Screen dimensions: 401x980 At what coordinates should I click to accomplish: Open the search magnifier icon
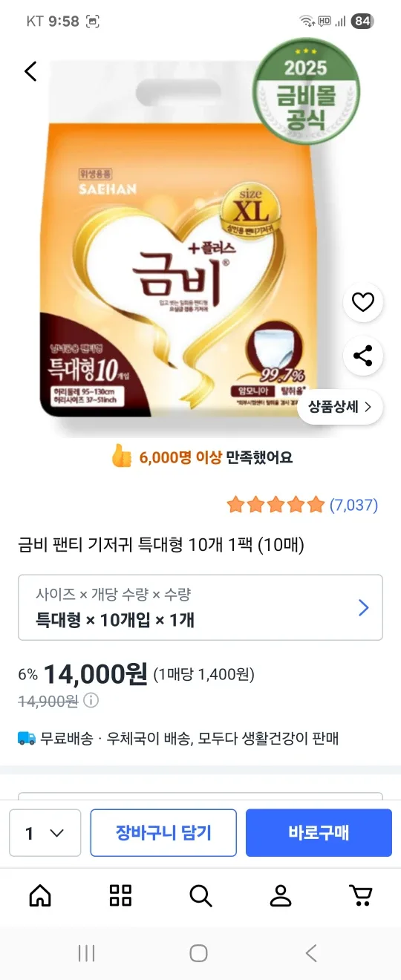(200, 895)
